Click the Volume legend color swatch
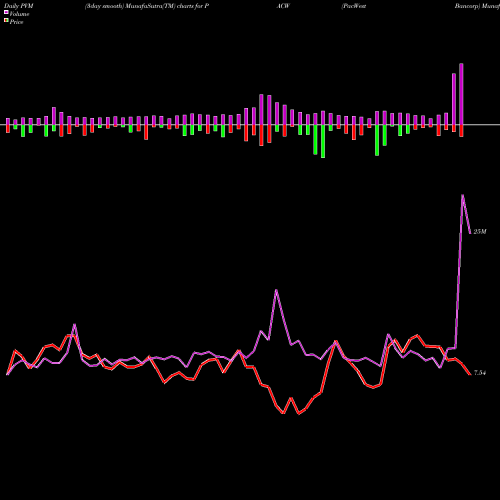Image resolution: width=500 pixels, height=500 pixels. [x=6, y=12]
